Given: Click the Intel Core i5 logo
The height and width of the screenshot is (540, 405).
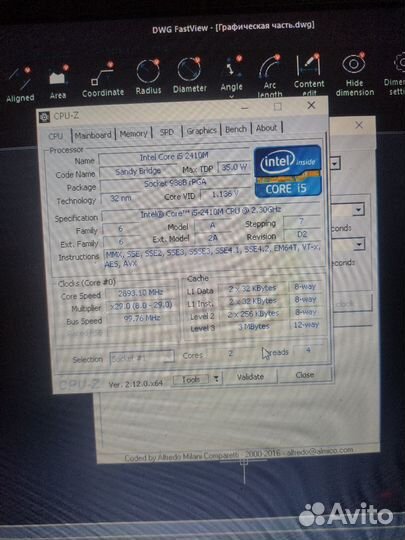Looking at the screenshot, I should pyautogui.click(x=288, y=171).
